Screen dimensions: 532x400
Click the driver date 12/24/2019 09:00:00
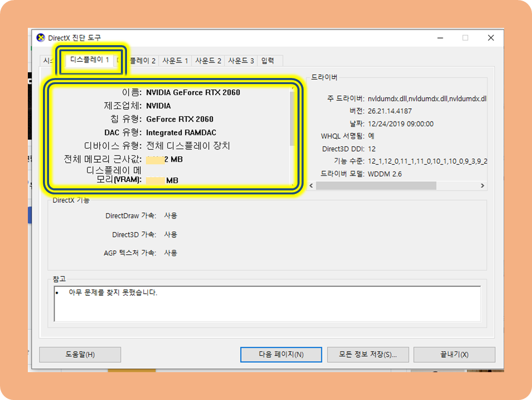click(401, 124)
